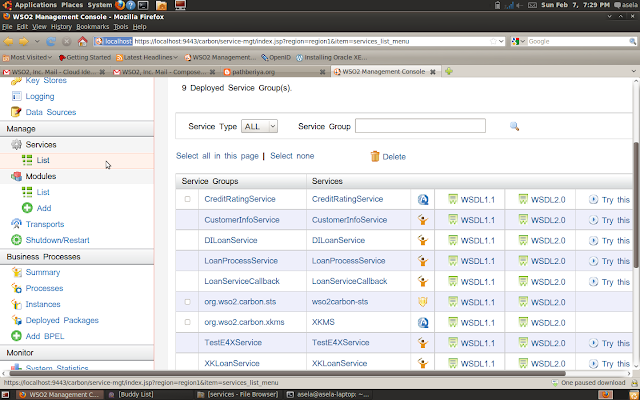Switch to the pathberiya.org tab
The width and height of the screenshot is (640, 400).
[274, 71]
